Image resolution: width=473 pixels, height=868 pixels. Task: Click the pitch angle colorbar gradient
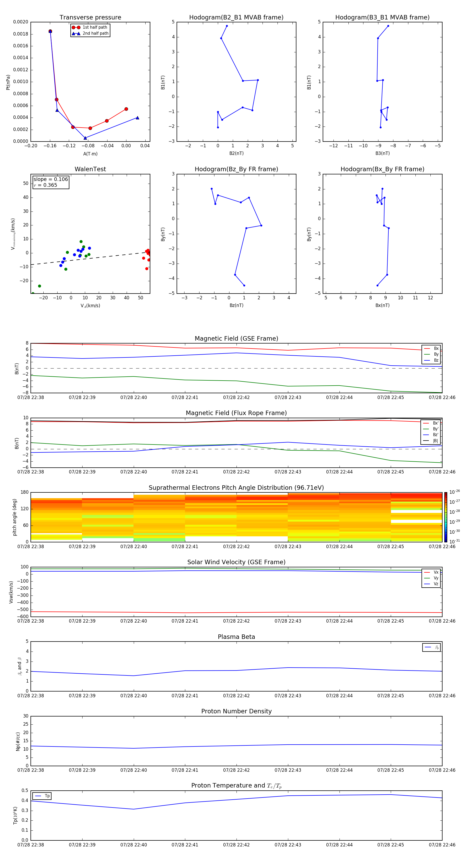click(445, 517)
